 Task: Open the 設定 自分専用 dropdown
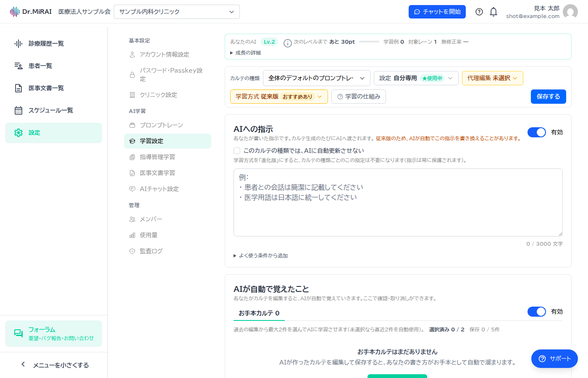click(x=416, y=78)
